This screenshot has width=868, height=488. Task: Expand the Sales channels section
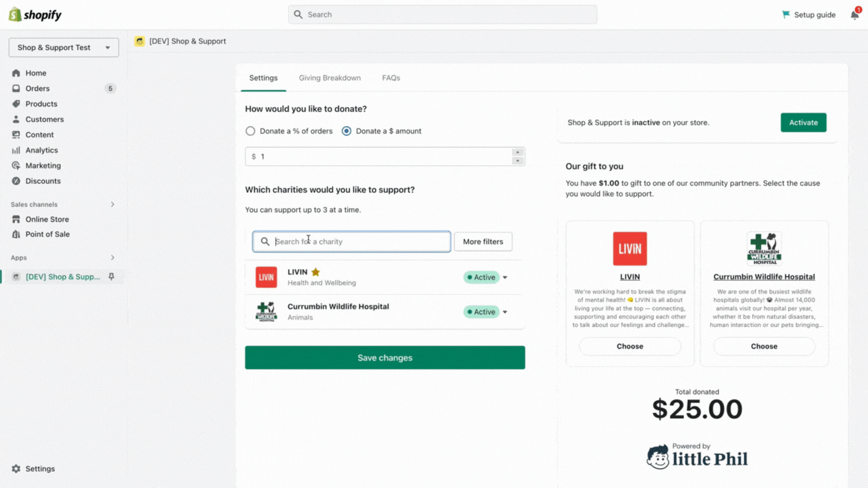pyautogui.click(x=112, y=205)
